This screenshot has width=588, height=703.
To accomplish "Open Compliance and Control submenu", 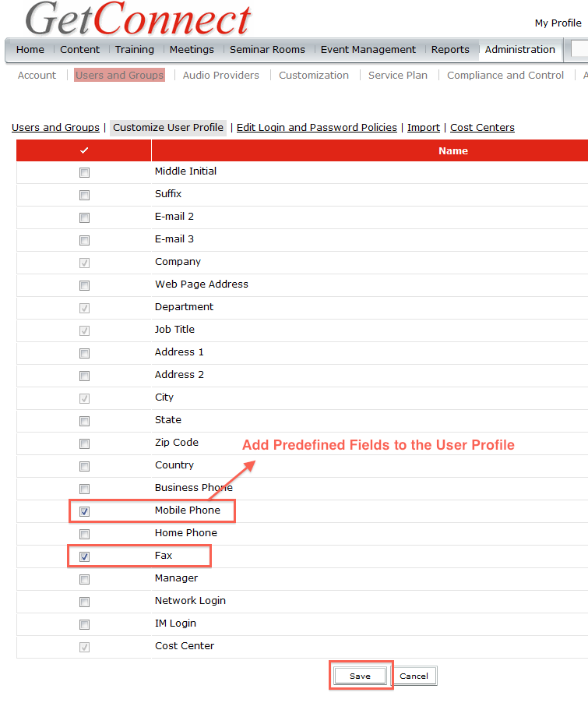I will 505,76.
